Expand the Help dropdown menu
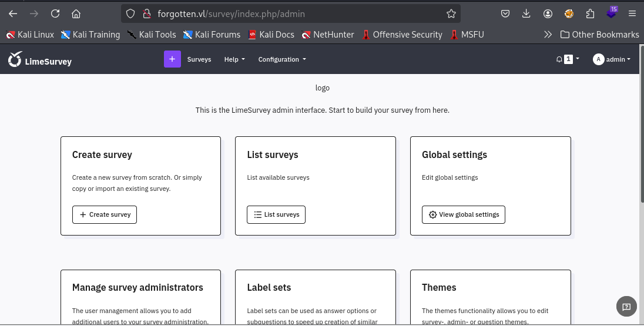The height and width of the screenshot is (326, 644). pos(234,59)
